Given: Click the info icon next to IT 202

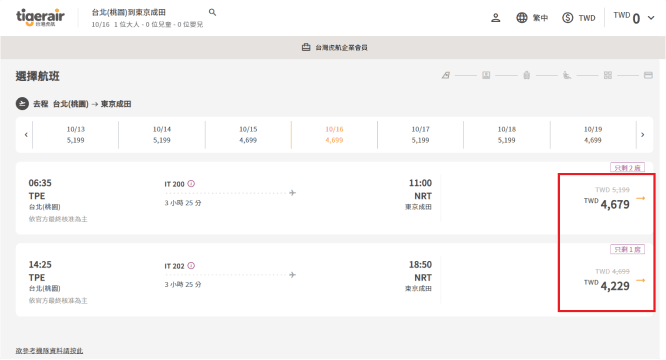Looking at the screenshot, I should point(191,265).
